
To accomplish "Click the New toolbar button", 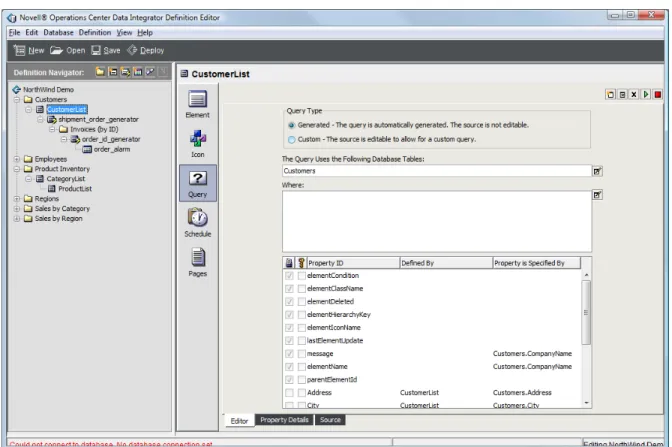I will coord(29,51).
